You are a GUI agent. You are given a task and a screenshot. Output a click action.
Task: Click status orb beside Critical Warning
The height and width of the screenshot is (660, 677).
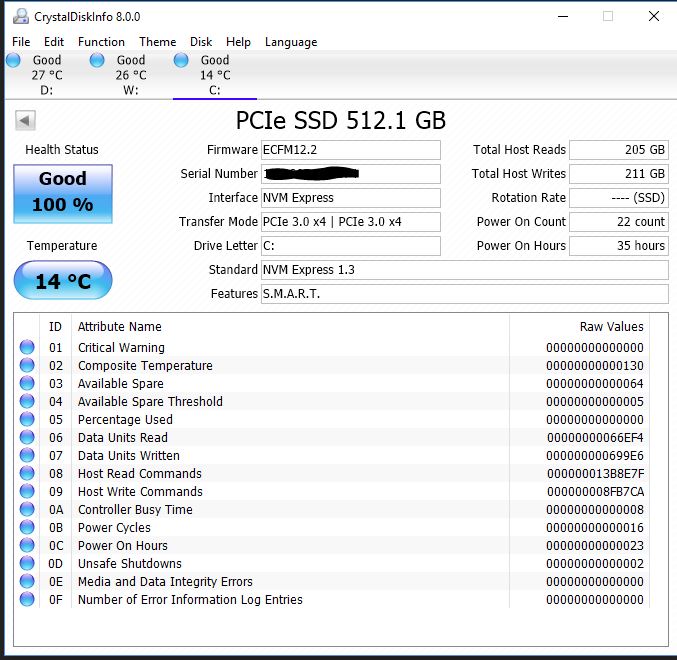pyautogui.click(x=27, y=348)
